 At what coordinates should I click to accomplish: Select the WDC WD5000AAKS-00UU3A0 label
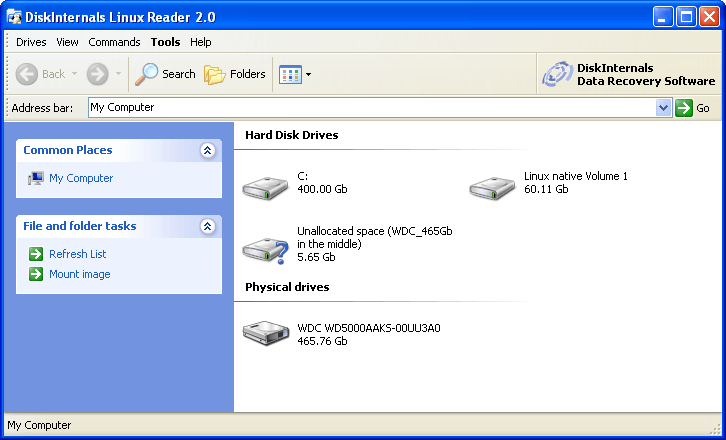tap(369, 334)
